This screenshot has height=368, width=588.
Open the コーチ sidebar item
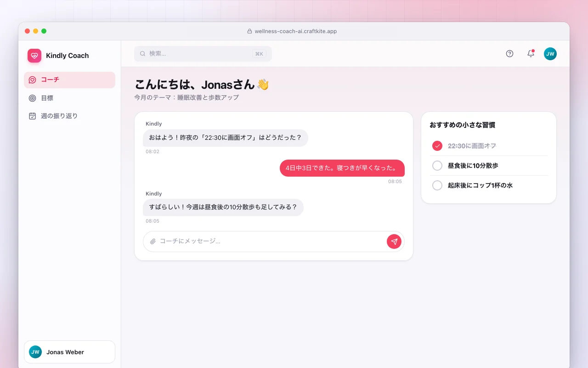click(69, 80)
